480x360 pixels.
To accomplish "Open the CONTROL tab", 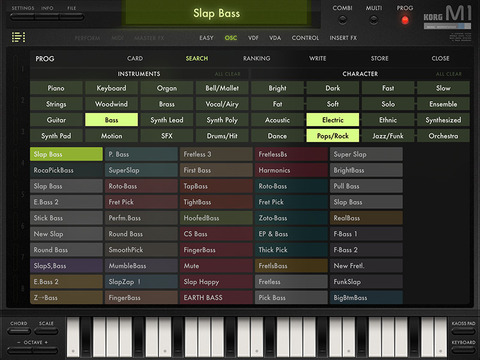I will click(x=305, y=38).
